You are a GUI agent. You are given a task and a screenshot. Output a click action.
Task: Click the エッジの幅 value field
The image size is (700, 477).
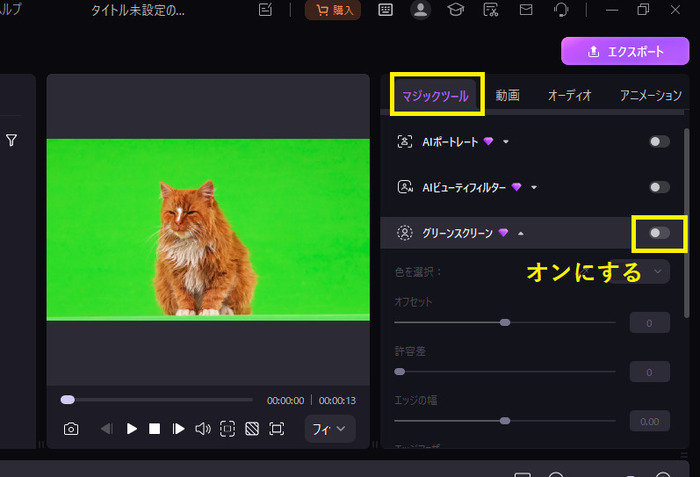click(650, 421)
